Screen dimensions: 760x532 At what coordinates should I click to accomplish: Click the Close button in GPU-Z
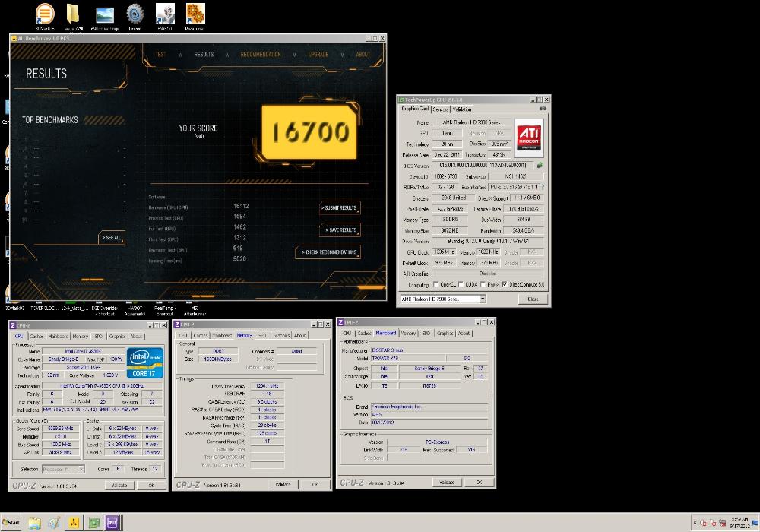tap(534, 299)
